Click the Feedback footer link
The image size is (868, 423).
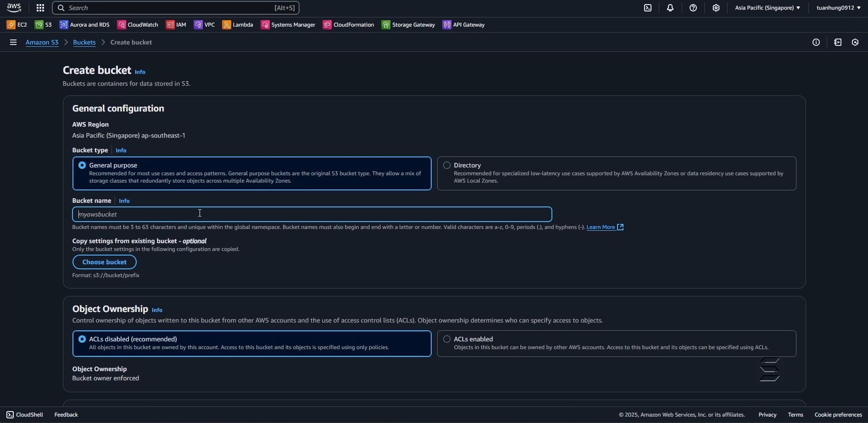pos(67,415)
